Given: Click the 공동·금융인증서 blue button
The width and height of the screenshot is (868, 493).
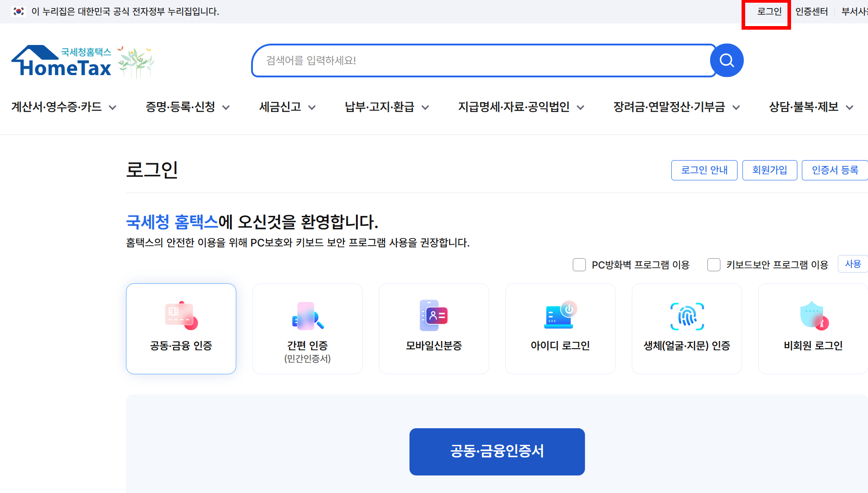Looking at the screenshot, I should (497, 452).
